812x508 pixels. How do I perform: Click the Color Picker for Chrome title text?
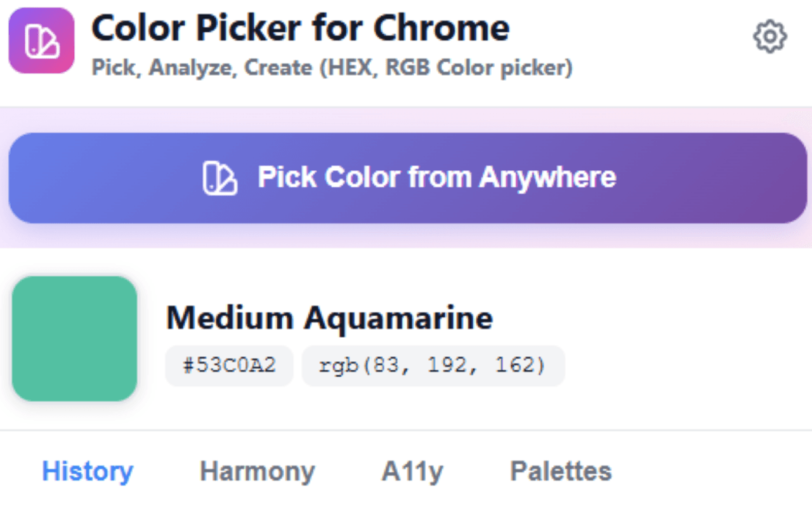[x=300, y=27]
